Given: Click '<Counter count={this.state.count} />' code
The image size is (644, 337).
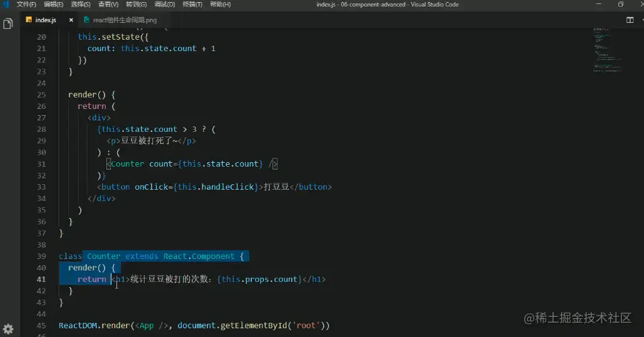Looking at the screenshot, I should pos(192,164).
